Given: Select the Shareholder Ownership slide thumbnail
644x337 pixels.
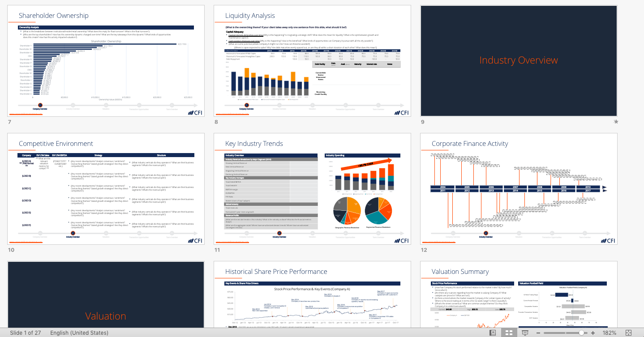Looking at the screenshot, I should [x=106, y=61].
